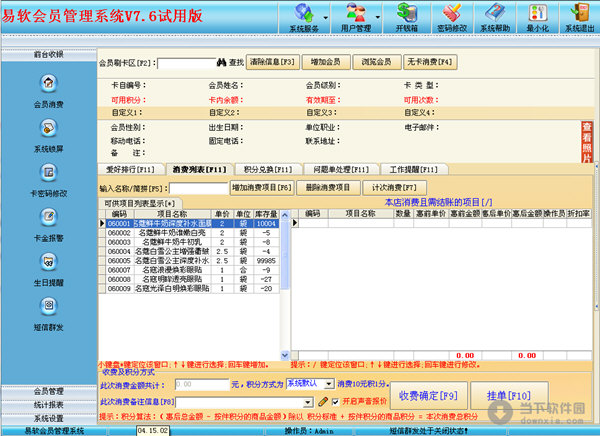
Task: Click the 收费确定[F9] button
Action: tap(429, 395)
